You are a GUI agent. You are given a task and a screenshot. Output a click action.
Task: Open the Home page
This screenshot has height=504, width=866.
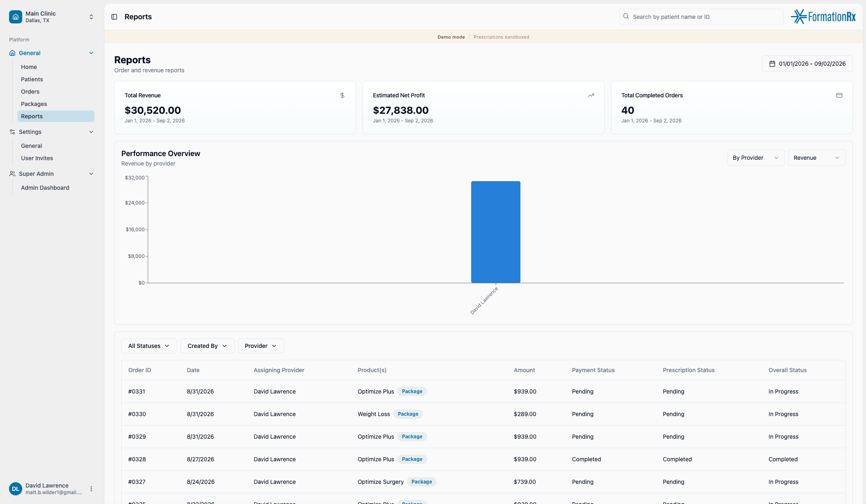pos(29,67)
